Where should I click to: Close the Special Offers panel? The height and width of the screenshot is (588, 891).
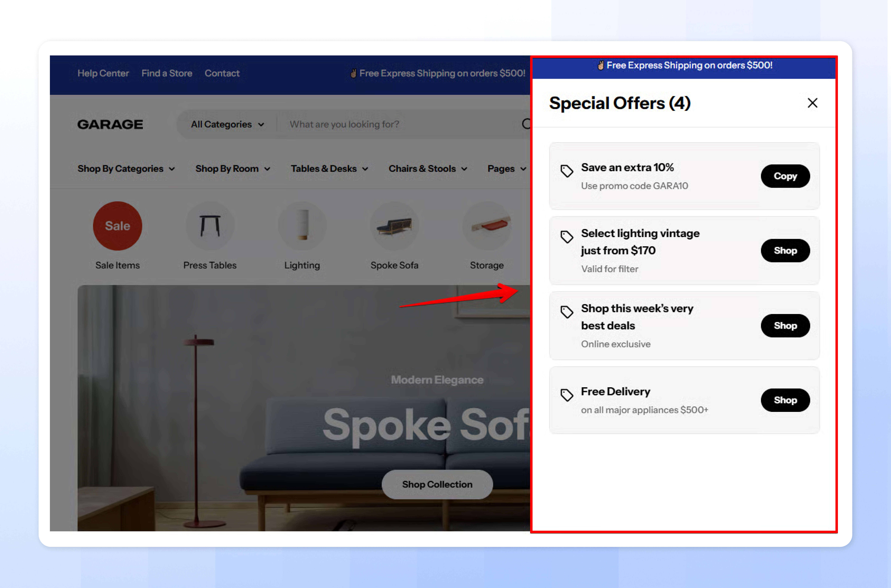[812, 103]
